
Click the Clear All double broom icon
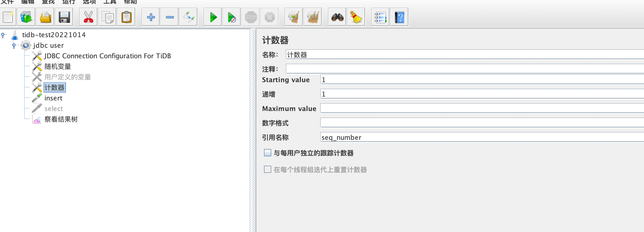(x=313, y=17)
